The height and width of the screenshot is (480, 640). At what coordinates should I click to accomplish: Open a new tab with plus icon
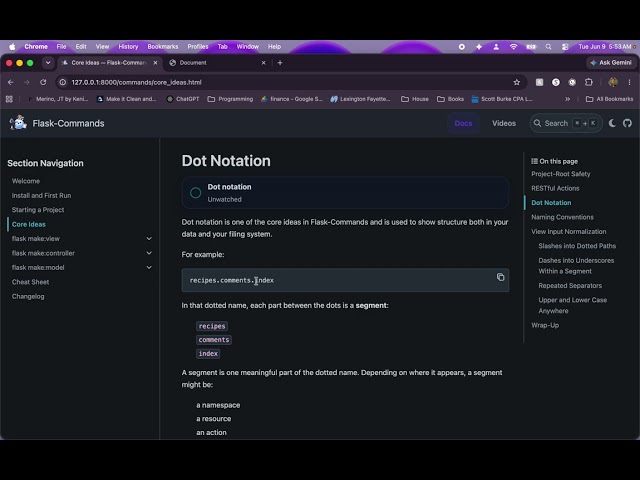pyautogui.click(x=280, y=62)
